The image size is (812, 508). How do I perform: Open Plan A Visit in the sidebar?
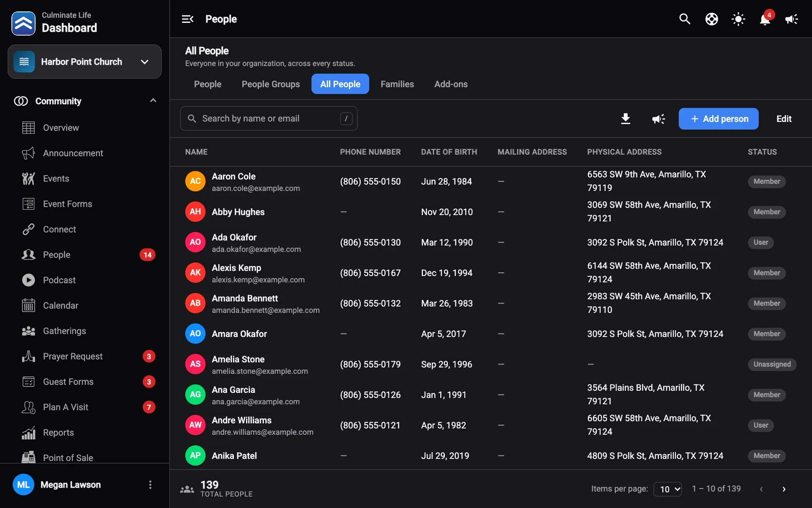point(85,407)
